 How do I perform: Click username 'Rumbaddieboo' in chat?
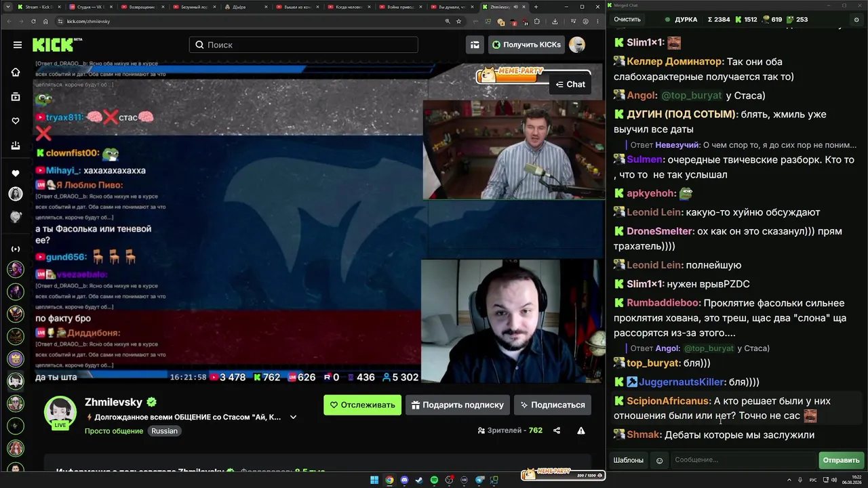[x=664, y=303]
